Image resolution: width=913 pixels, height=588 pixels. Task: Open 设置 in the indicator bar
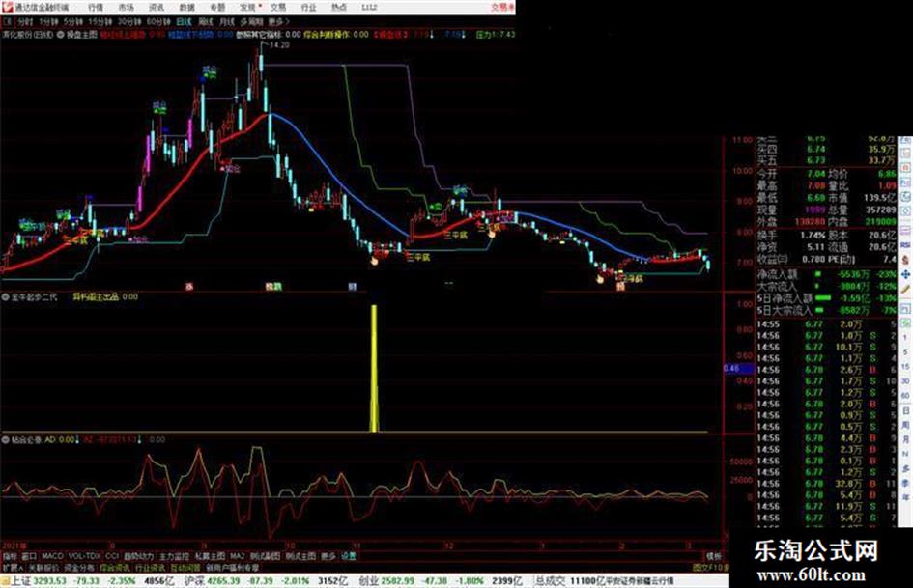[348, 556]
